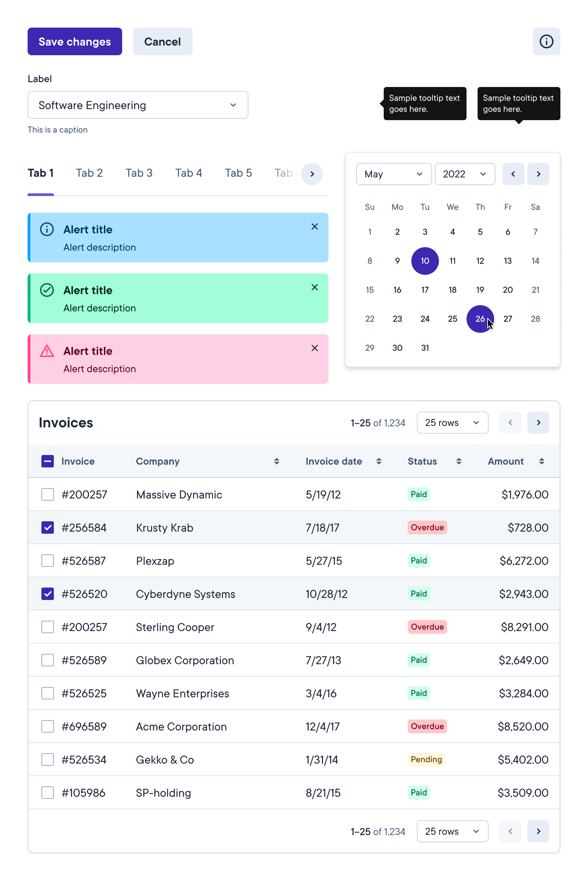Click the Invoice column header

(78, 461)
